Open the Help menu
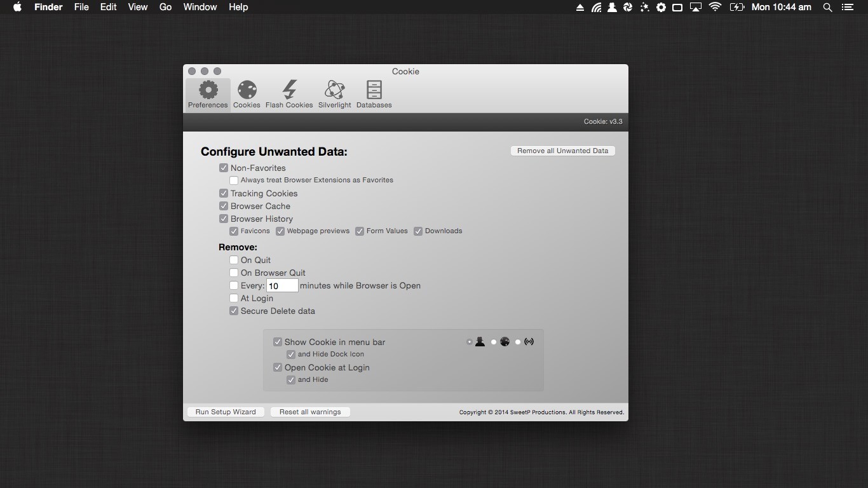868x488 pixels. pyautogui.click(x=238, y=7)
